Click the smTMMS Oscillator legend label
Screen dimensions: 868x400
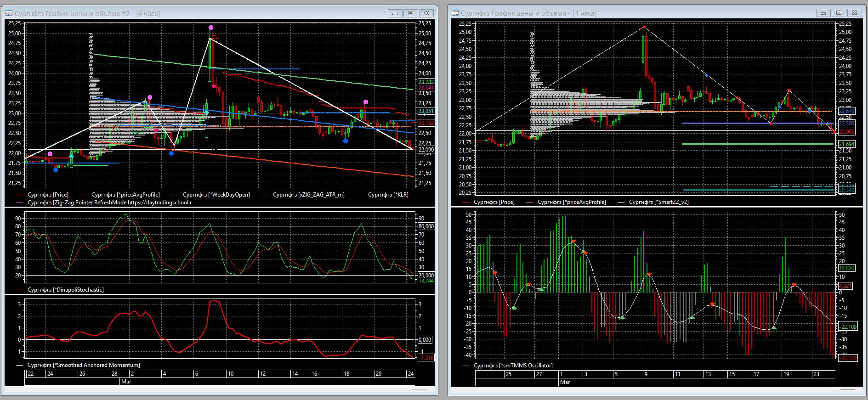coord(513,366)
